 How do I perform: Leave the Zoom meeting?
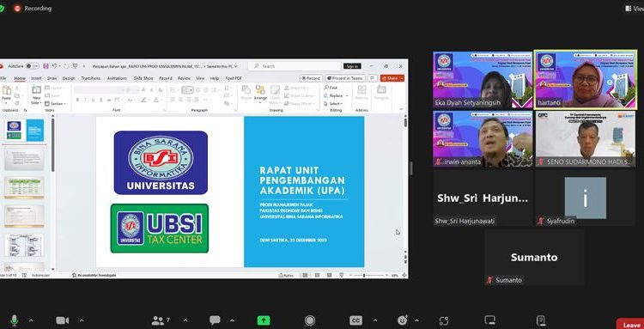coord(630,325)
